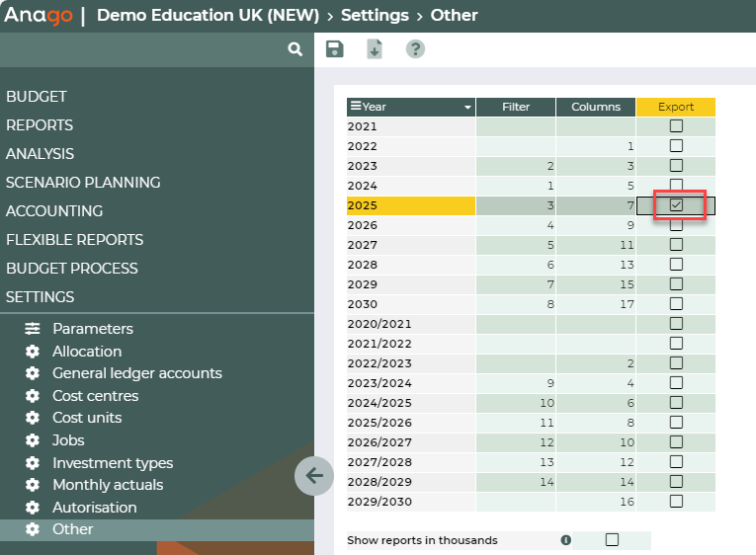The image size is (756, 555).
Task: Click the gear icon next to Other
Action: coord(33,529)
